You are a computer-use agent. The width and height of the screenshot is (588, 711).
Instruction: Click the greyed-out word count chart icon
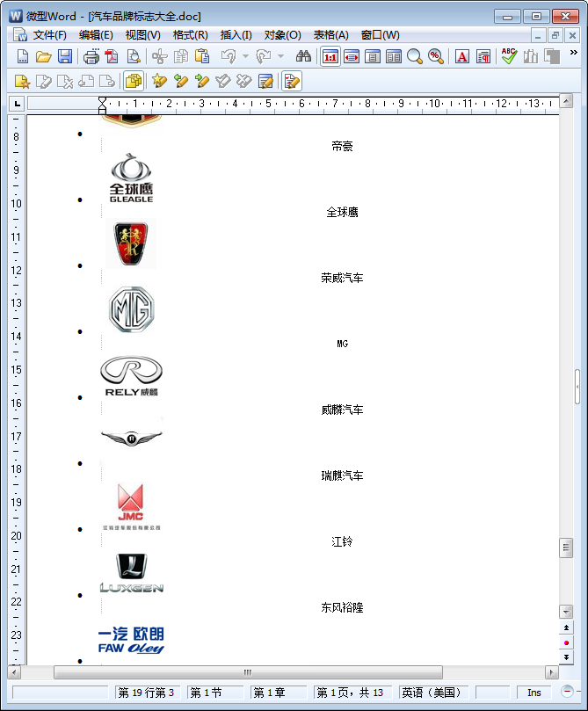coord(531,56)
